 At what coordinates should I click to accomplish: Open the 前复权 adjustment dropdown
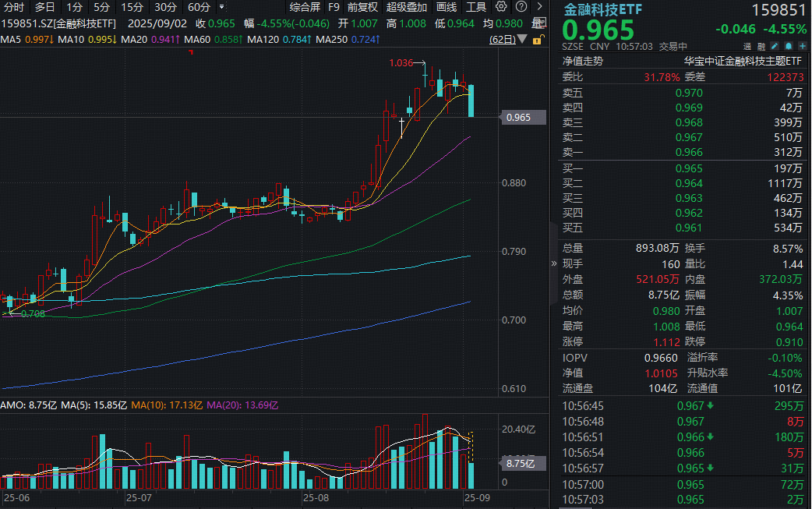[362, 7]
